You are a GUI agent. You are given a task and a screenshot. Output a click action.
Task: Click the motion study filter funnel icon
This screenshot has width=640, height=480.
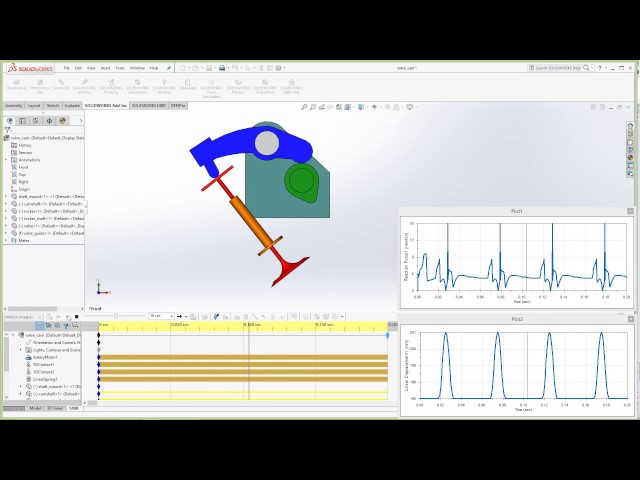point(66,325)
